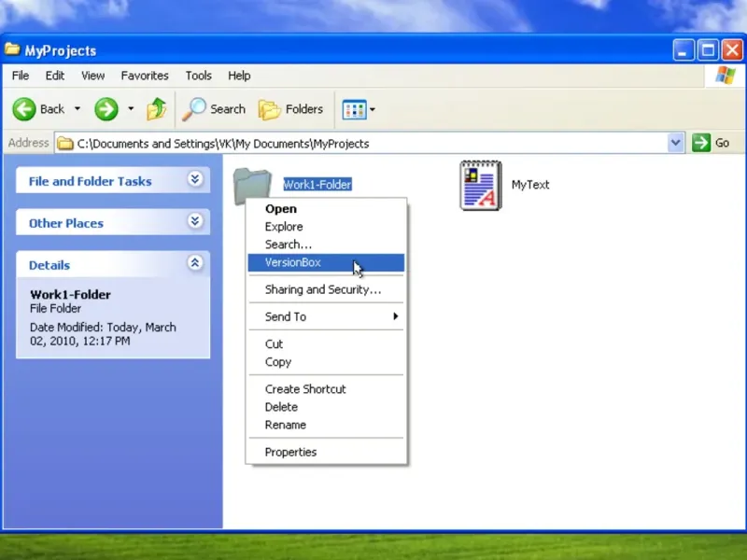Go up one folder level icon
Image resolution: width=747 pixels, height=560 pixels.
(x=156, y=109)
